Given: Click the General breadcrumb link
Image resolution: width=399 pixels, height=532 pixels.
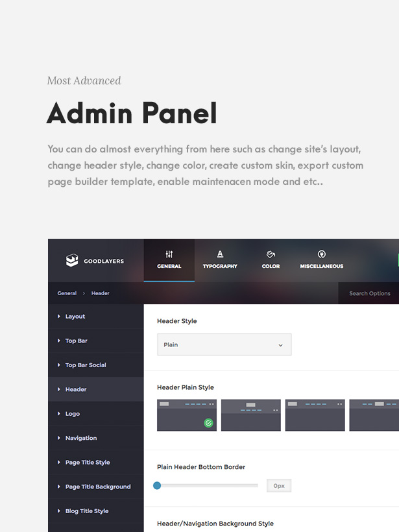Looking at the screenshot, I should click(67, 293).
